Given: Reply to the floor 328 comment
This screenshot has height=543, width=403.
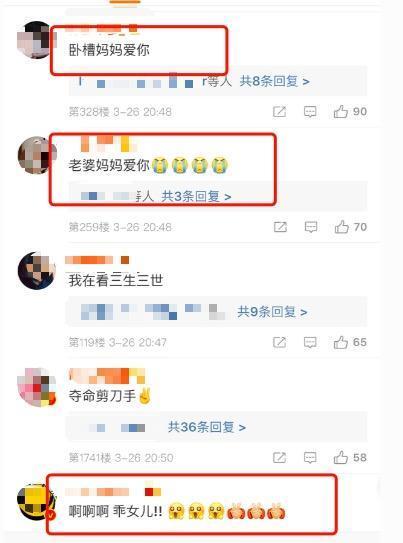Looking at the screenshot, I should pyautogui.click(x=310, y=112).
